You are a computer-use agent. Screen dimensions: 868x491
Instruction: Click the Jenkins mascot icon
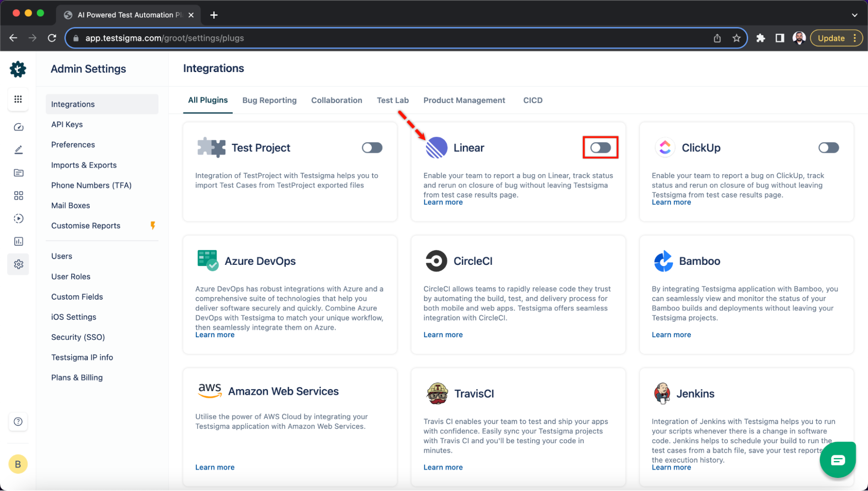click(x=662, y=393)
